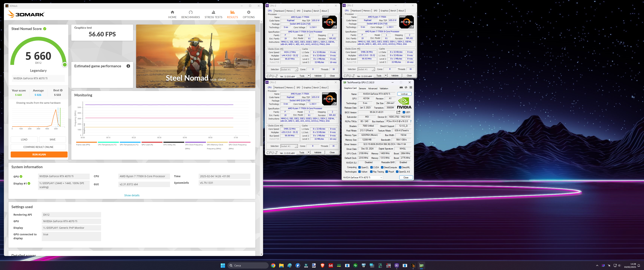Open Memory tab in CPU-Z showing 5498.36 MHz

367,10
